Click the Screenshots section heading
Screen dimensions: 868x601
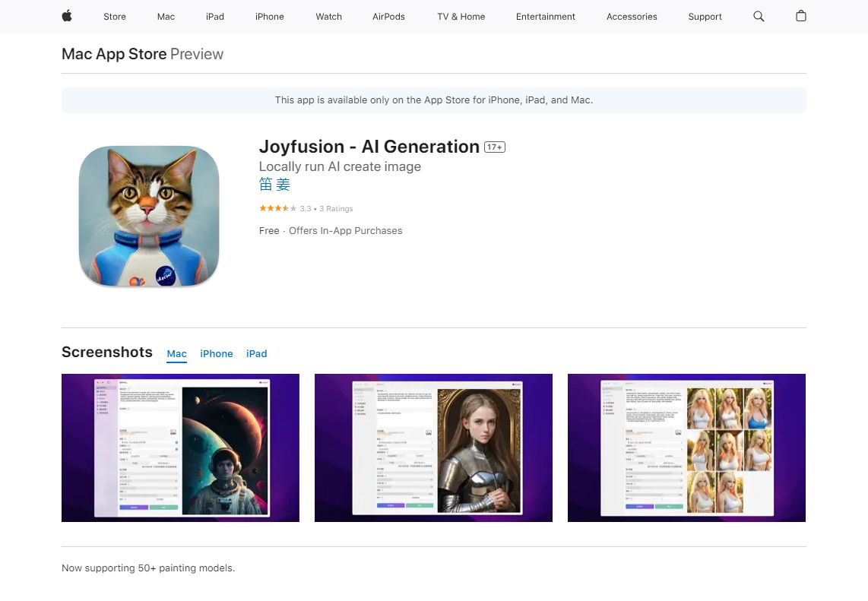click(x=107, y=352)
